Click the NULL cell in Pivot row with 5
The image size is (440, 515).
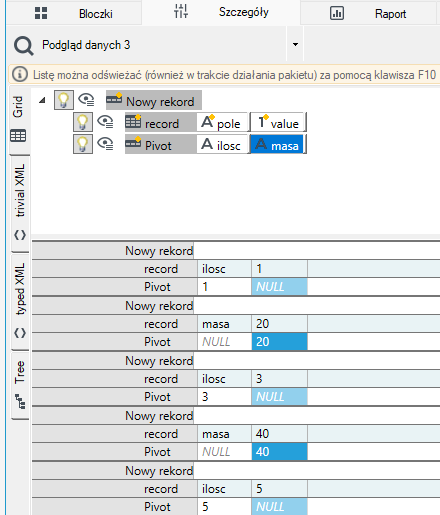279,507
